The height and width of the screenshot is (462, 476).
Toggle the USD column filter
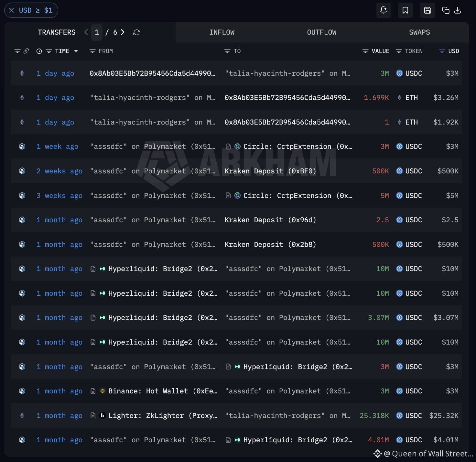[442, 51]
